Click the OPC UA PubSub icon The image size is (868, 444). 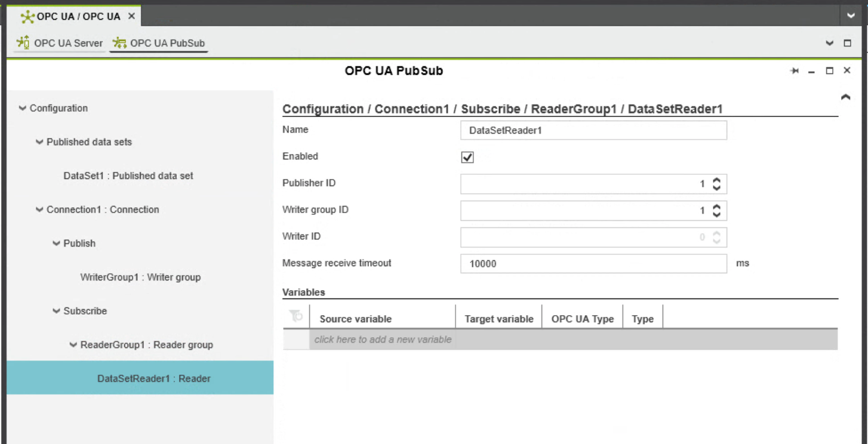[x=119, y=43]
